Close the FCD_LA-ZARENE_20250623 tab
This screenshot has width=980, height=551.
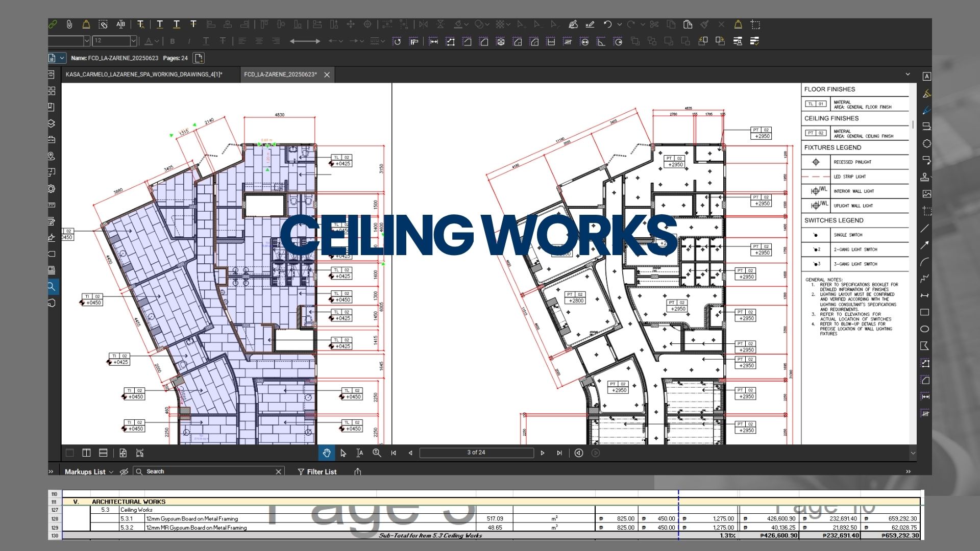(x=327, y=75)
